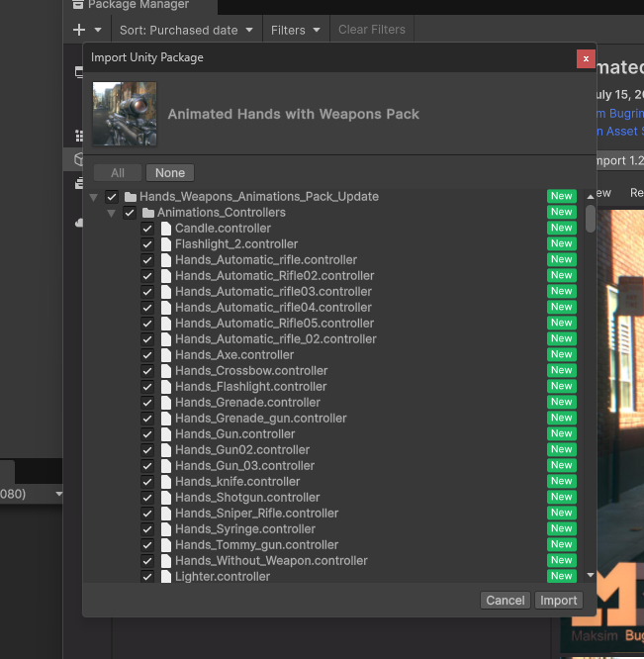This screenshot has height=659, width=644.
Task: Open resolution dropdown ending in 080)
Action: coord(32,494)
